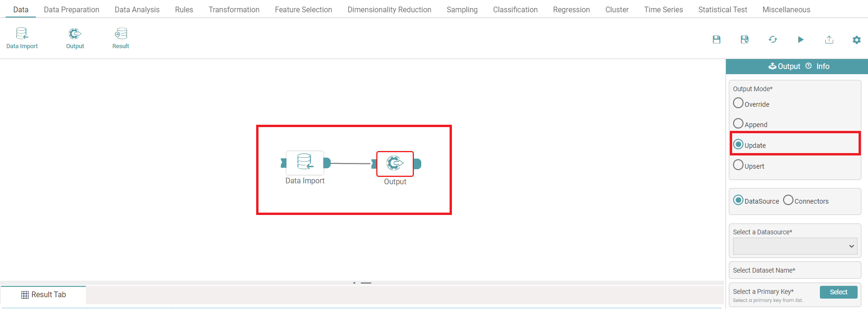This screenshot has width=868, height=309.
Task: Click the Result component icon
Action: [x=121, y=34]
